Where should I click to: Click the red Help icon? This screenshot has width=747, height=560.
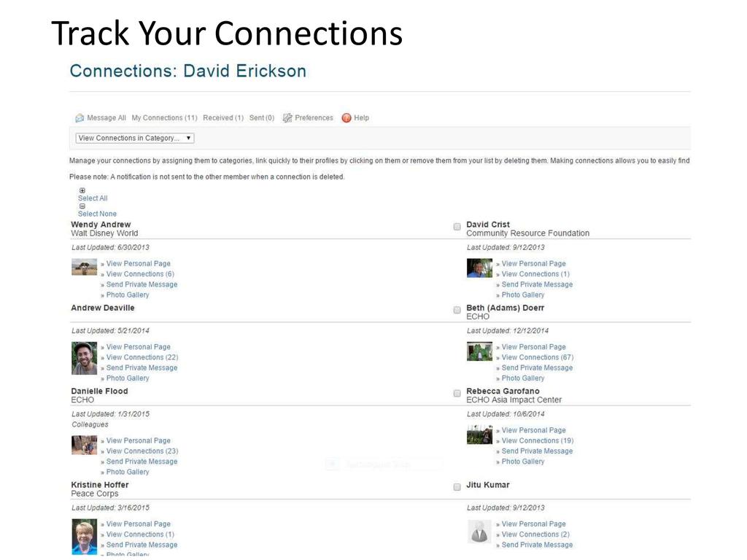click(x=347, y=118)
